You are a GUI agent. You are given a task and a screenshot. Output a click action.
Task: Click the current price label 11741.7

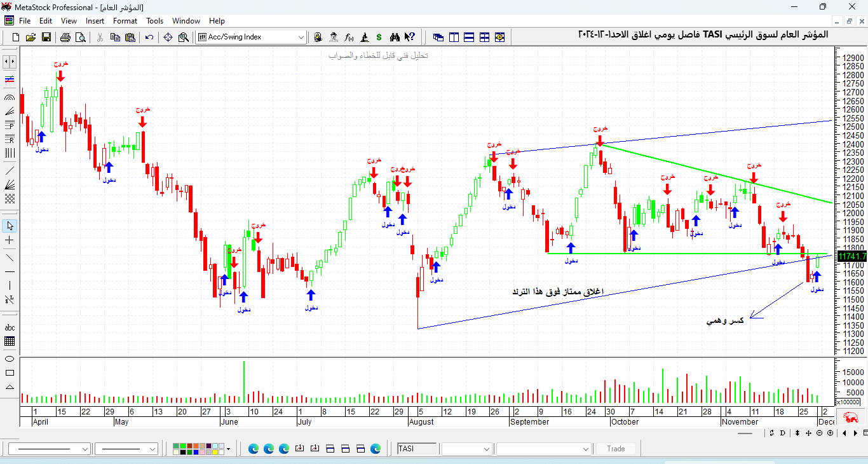(x=852, y=256)
